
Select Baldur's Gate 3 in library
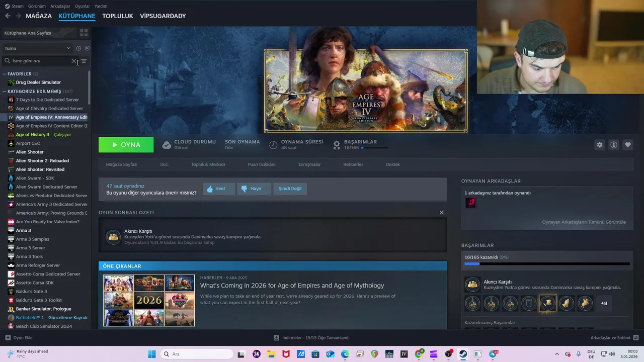[x=31, y=292]
